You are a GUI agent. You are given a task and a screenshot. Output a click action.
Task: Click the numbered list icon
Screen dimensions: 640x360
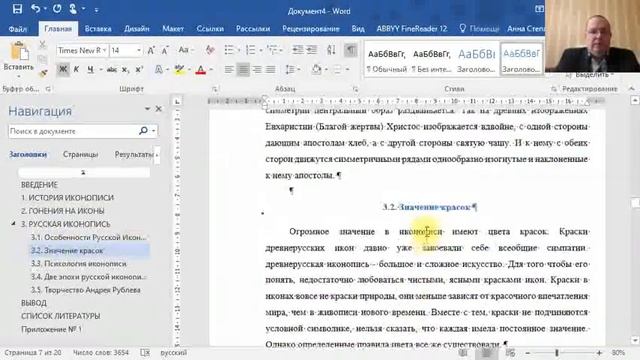pos(250,50)
